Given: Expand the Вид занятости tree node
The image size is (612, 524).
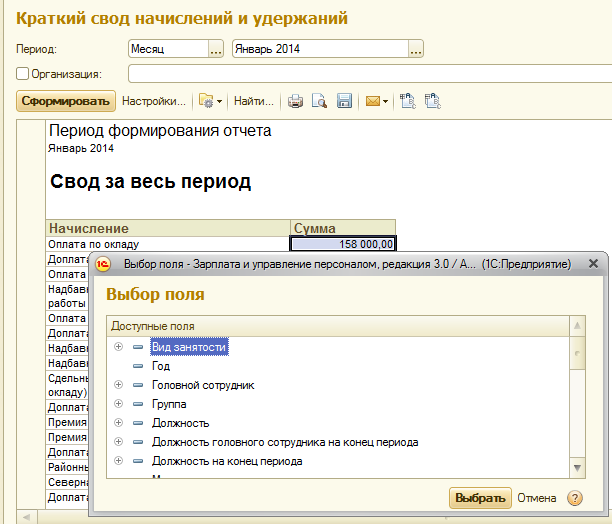Looking at the screenshot, I should click(x=118, y=347).
